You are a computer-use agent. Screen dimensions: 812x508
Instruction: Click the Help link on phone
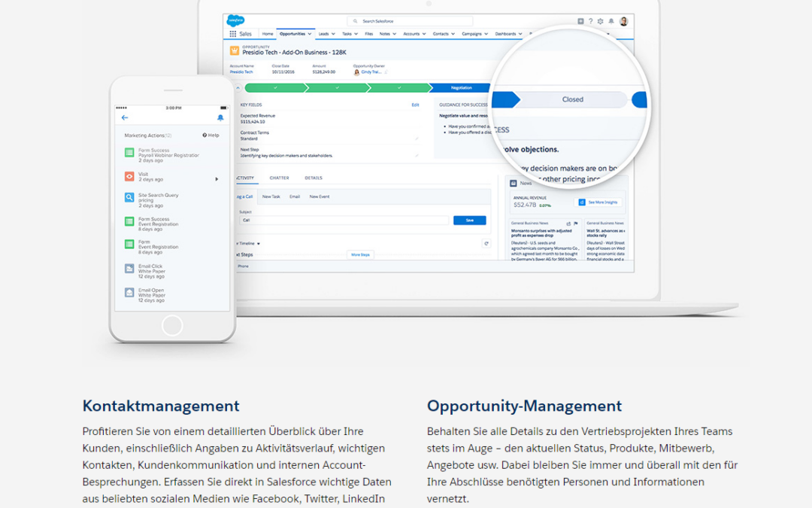(x=211, y=135)
